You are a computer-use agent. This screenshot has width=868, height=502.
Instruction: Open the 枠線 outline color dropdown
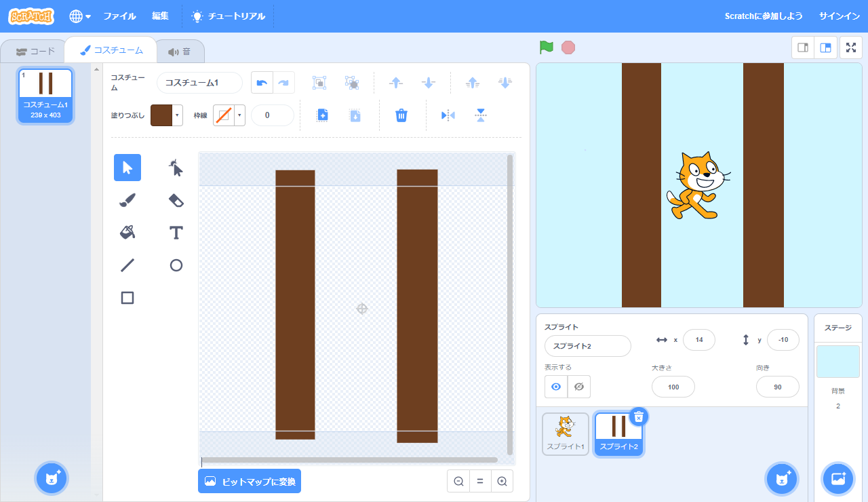coord(229,115)
